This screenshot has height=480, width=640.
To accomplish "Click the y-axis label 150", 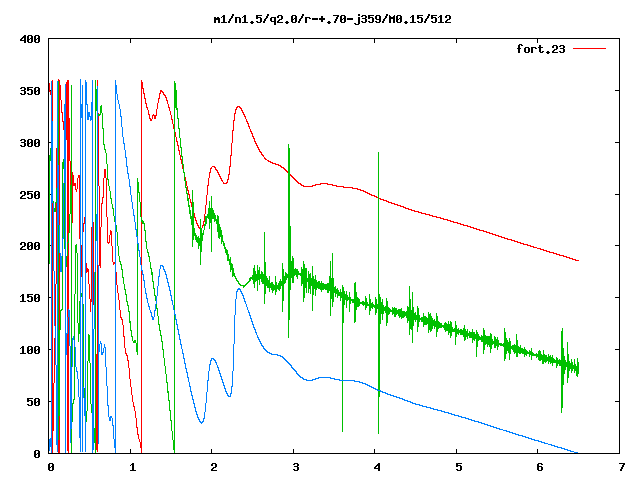I will point(30,298).
